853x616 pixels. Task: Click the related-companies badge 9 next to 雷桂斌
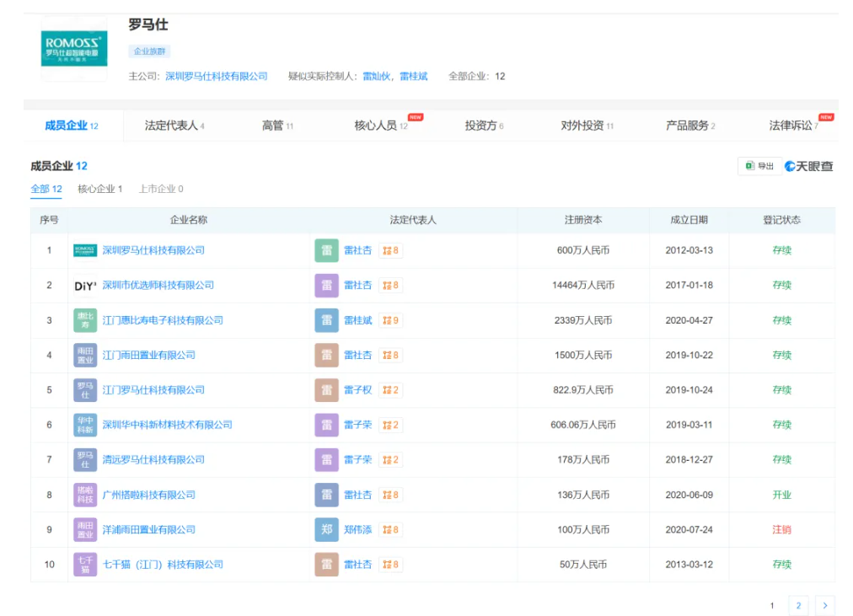coord(390,320)
